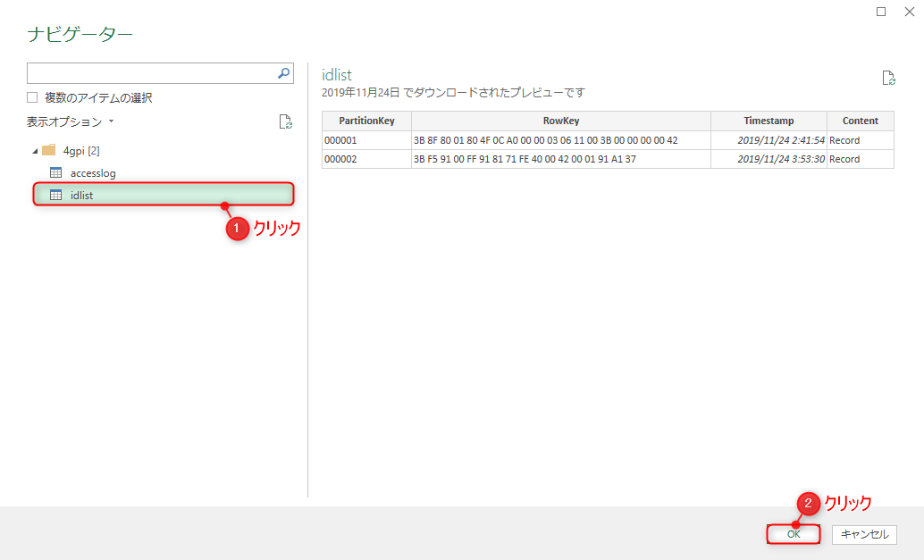Viewport: 924px width, 560px height.
Task: Click Record in the 000002 row
Action: pyautogui.click(x=861, y=159)
